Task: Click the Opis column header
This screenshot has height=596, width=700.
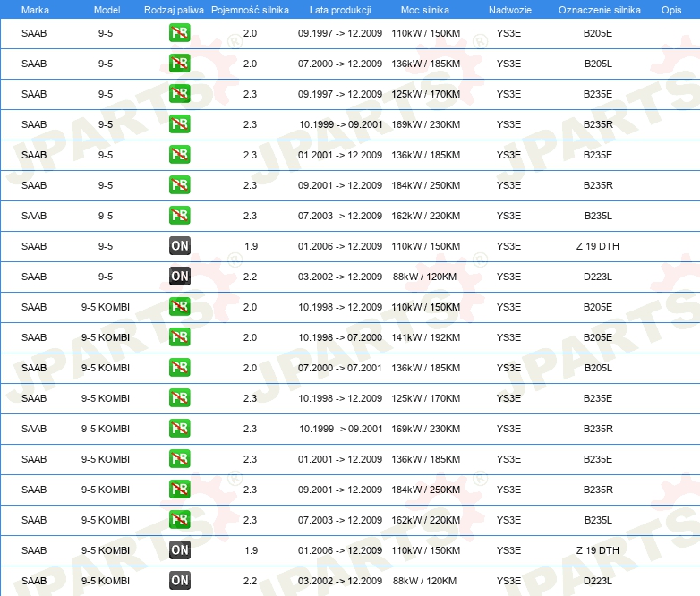Action: [x=671, y=10]
